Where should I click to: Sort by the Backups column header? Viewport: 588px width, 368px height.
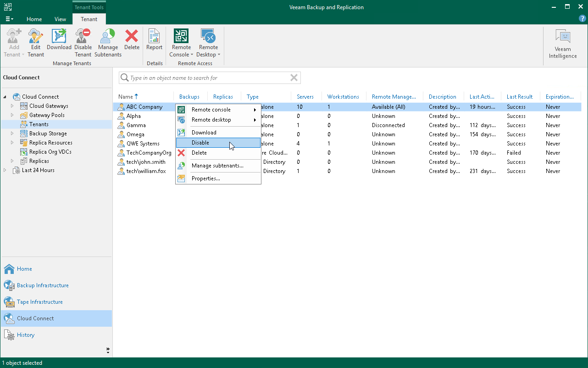pyautogui.click(x=189, y=97)
